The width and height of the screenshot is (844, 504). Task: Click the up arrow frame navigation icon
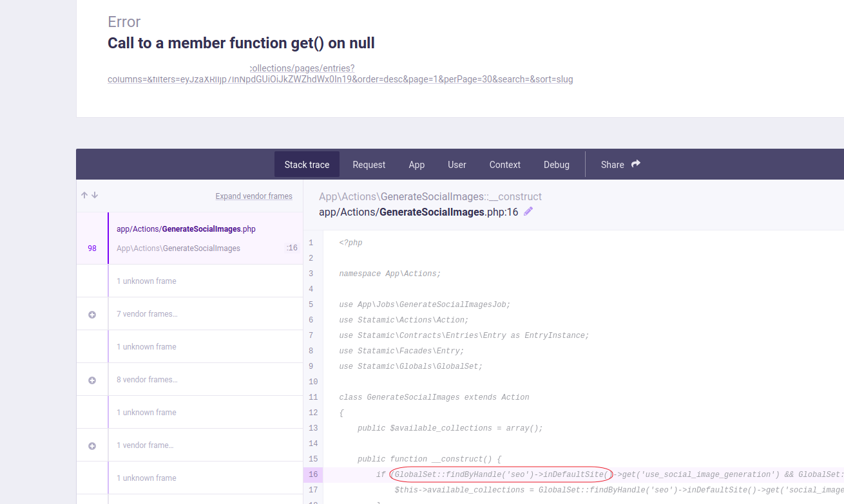click(84, 196)
